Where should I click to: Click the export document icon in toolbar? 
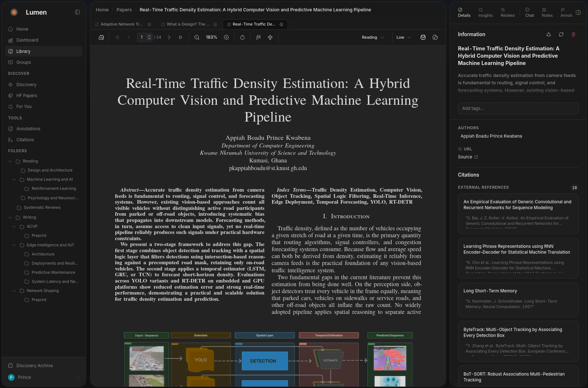coord(435,37)
